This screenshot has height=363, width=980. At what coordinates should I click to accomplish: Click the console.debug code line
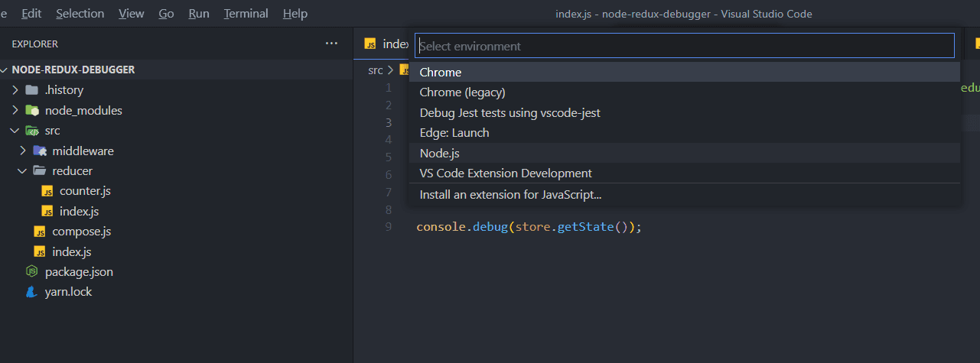click(x=529, y=227)
